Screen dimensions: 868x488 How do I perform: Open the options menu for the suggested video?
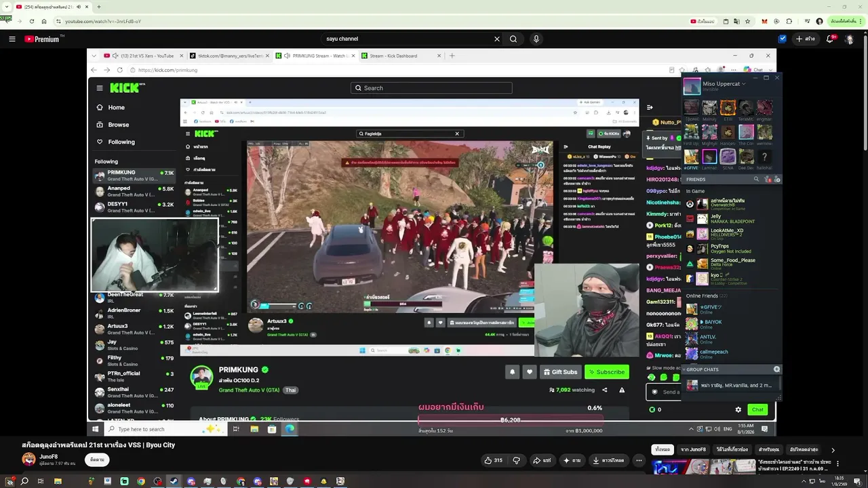point(838,464)
